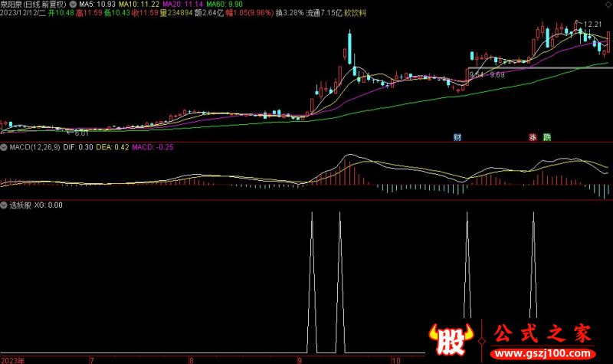Select the MA60: 9.90 label
This screenshot has width=613, height=364.
click(225, 5)
